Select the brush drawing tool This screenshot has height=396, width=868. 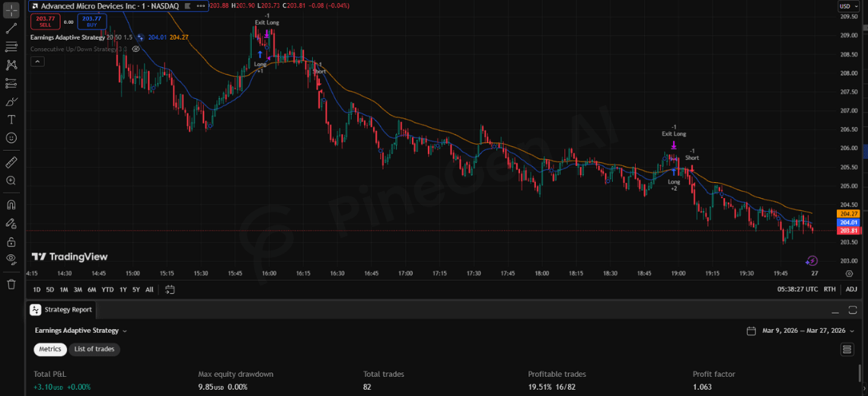coord(11,101)
